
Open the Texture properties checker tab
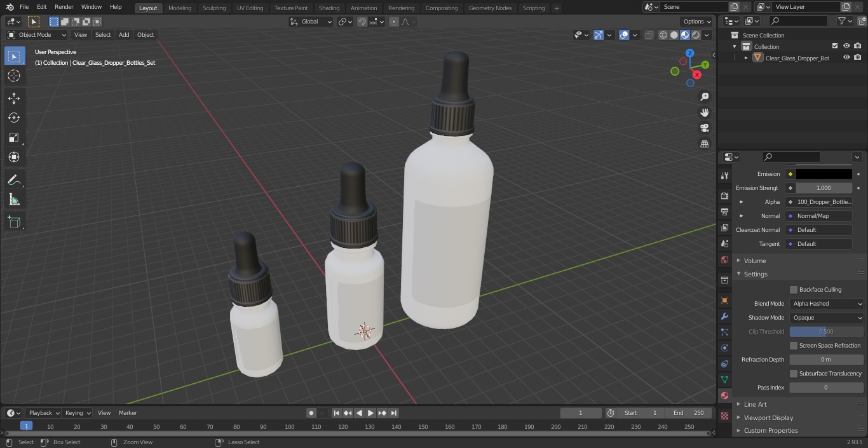point(724,416)
